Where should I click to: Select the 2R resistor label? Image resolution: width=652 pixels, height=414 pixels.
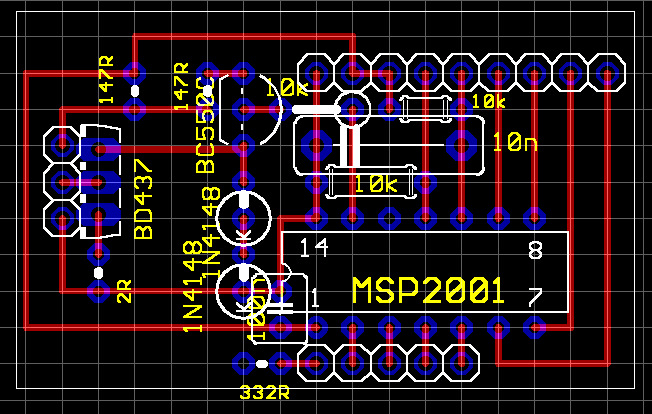(125, 292)
